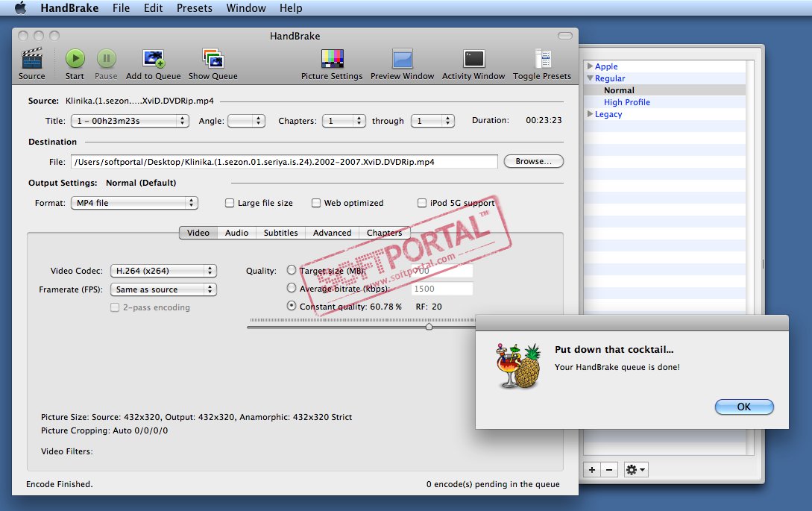Viewport: 812px width, 511px height.
Task: Open the presets gear action menu
Action: pyautogui.click(x=636, y=470)
